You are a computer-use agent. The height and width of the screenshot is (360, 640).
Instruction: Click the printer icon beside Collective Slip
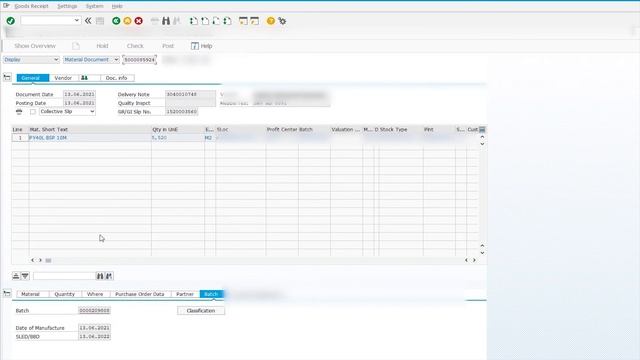(x=19, y=112)
